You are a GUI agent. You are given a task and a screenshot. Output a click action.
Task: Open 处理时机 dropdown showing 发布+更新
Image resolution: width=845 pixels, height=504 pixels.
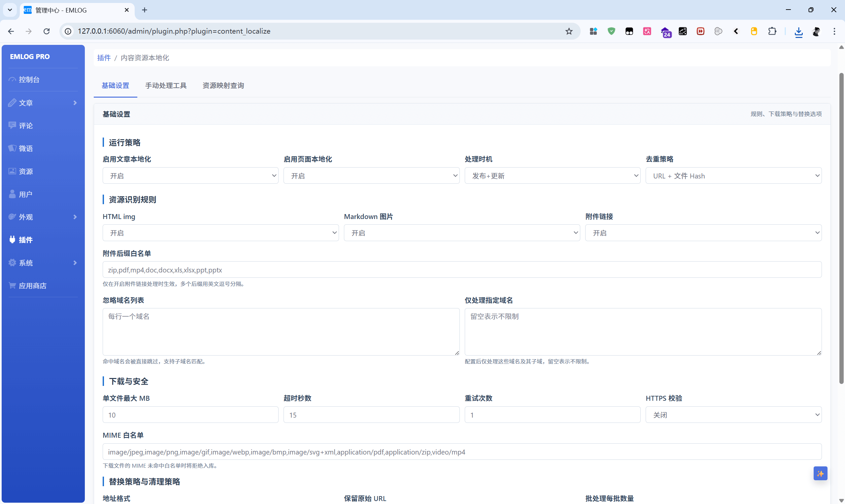click(x=553, y=175)
